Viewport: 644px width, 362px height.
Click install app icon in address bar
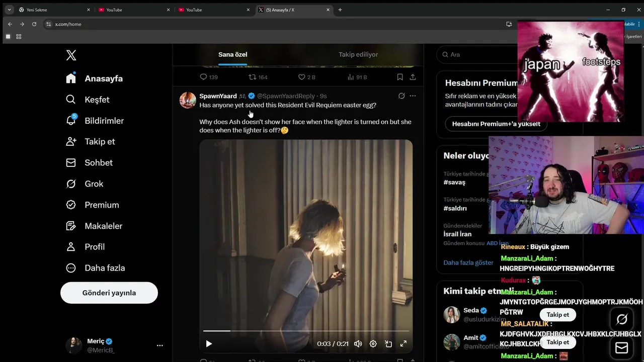(509, 24)
